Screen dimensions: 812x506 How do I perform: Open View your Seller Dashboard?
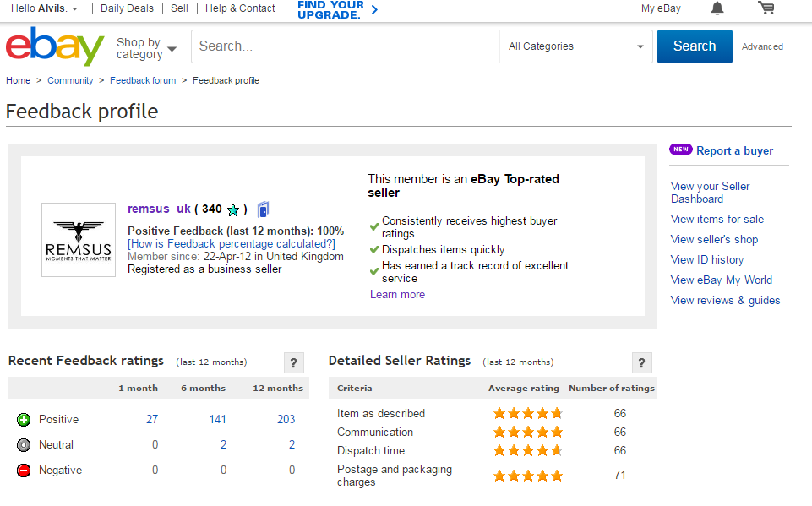(710, 193)
